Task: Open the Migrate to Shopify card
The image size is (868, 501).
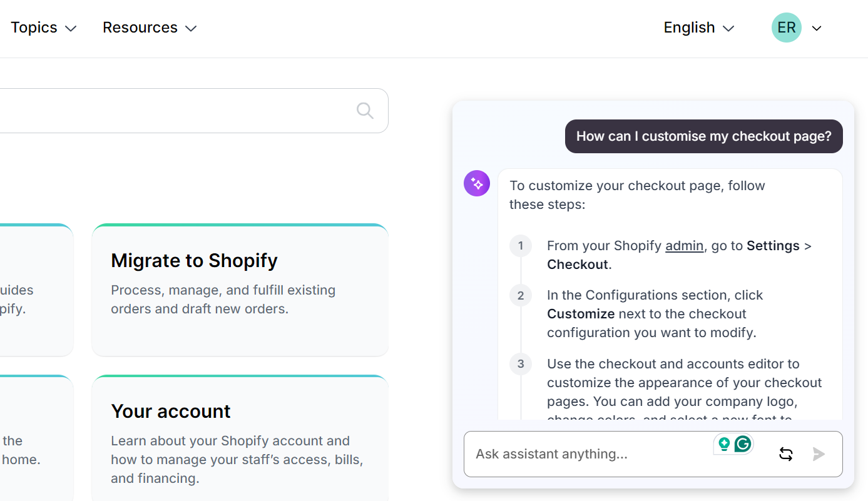Action: pos(240,290)
